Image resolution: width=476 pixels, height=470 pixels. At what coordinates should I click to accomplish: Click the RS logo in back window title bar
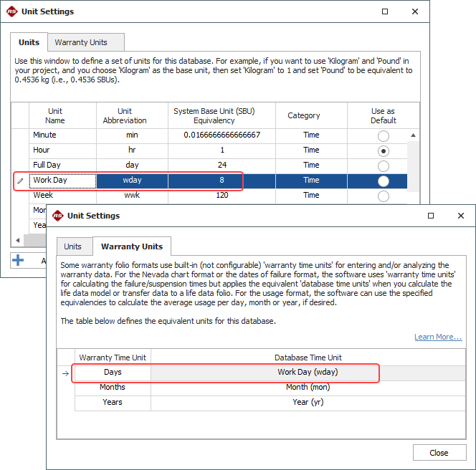11,11
